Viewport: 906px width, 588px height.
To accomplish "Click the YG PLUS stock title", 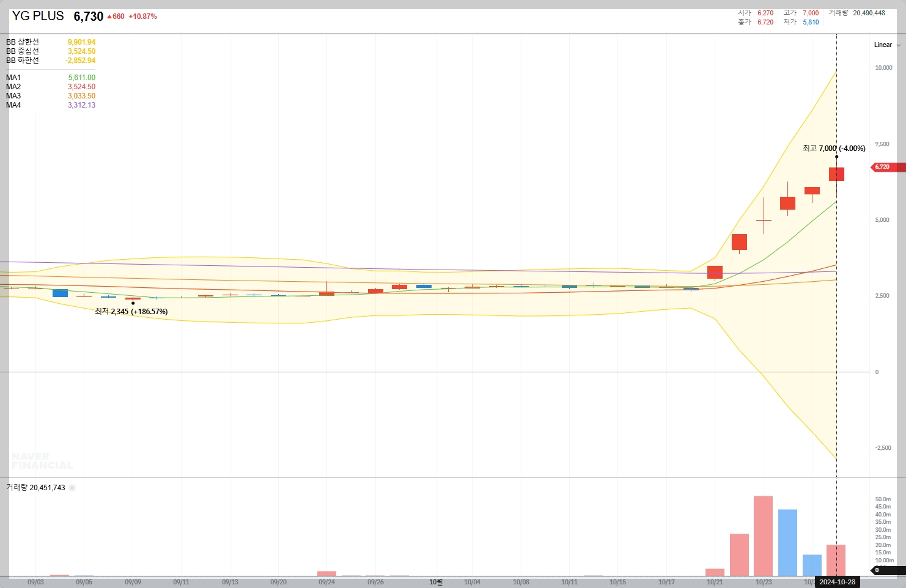I will point(38,16).
